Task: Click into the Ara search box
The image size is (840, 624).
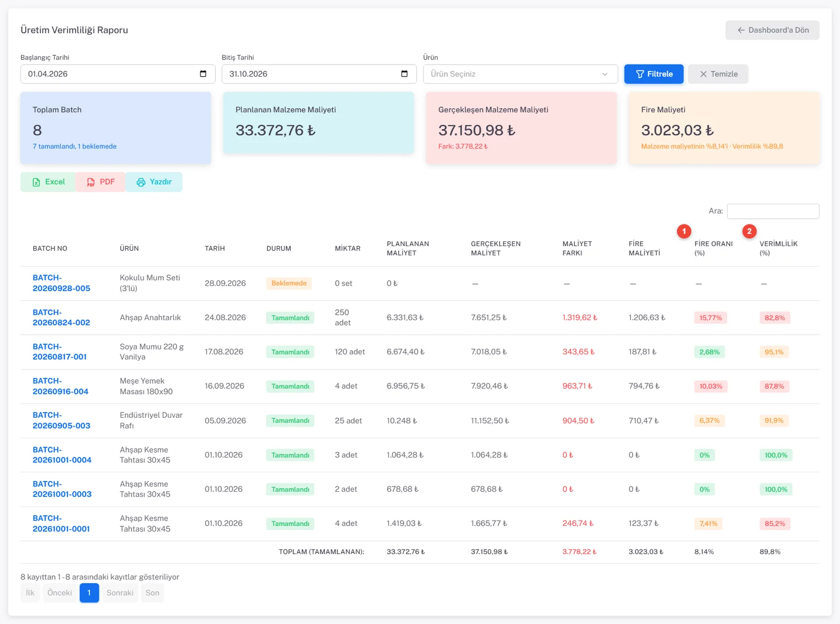Action: [773, 211]
